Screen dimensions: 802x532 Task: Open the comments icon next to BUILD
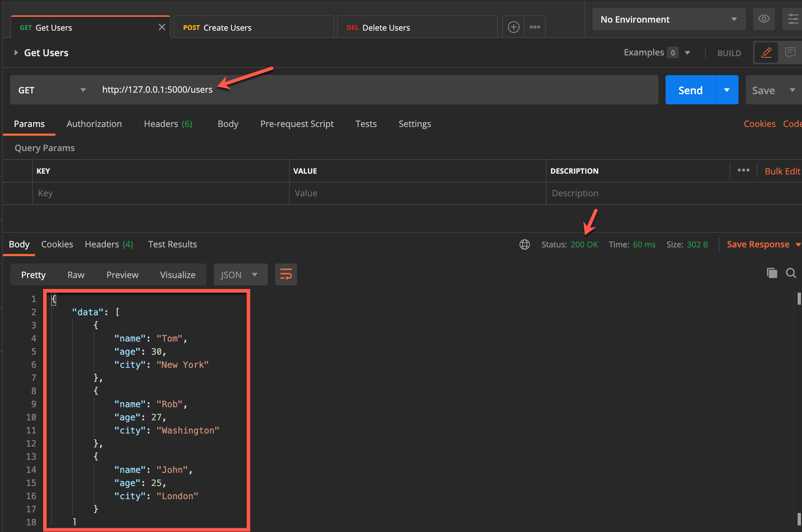point(790,53)
